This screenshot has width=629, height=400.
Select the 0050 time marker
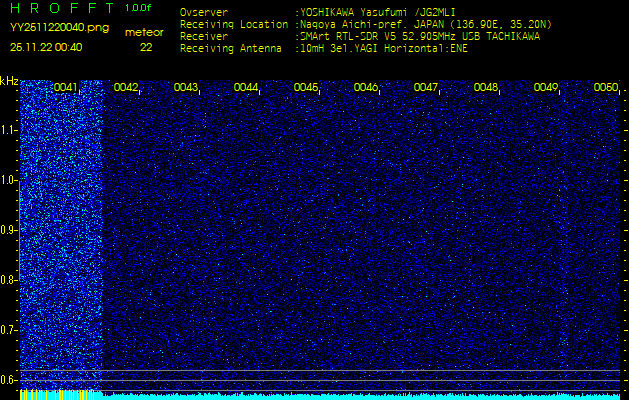pyautogui.click(x=606, y=88)
